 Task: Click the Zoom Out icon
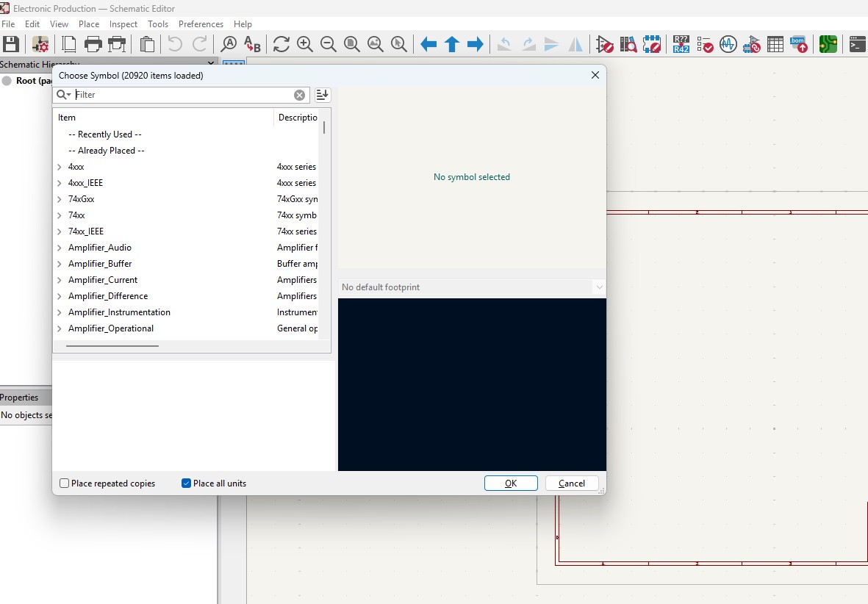tap(329, 44)
